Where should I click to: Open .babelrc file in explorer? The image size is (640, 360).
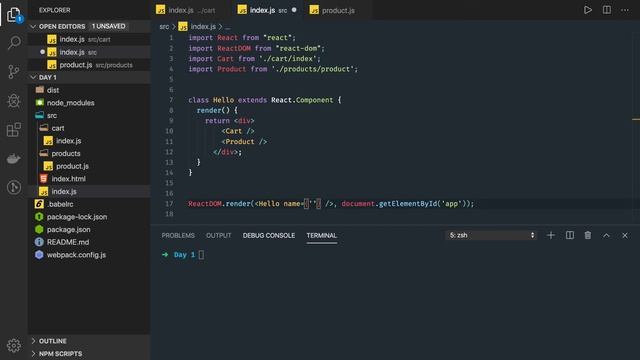click(x=89, y=204)
